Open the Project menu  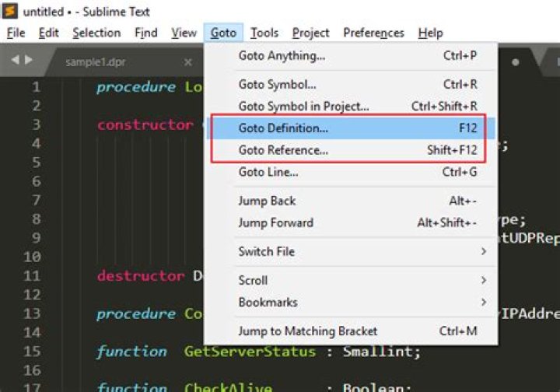click(x=310, y=33)
